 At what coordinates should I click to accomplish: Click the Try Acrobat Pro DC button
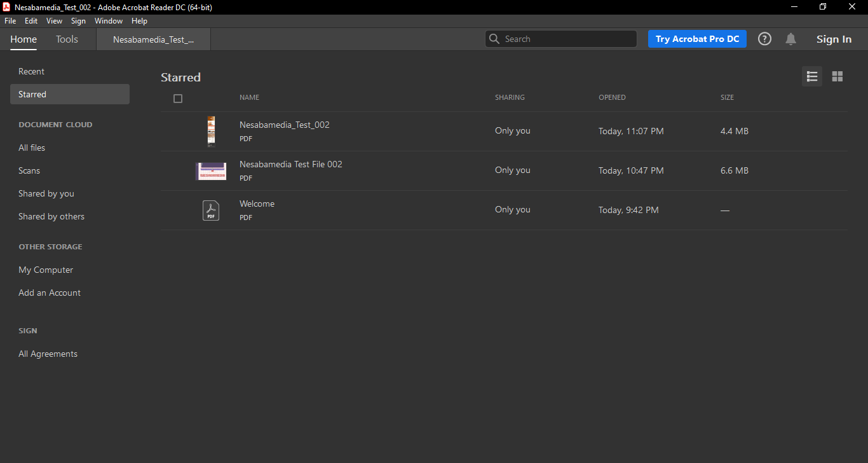[x=697, y=39]
